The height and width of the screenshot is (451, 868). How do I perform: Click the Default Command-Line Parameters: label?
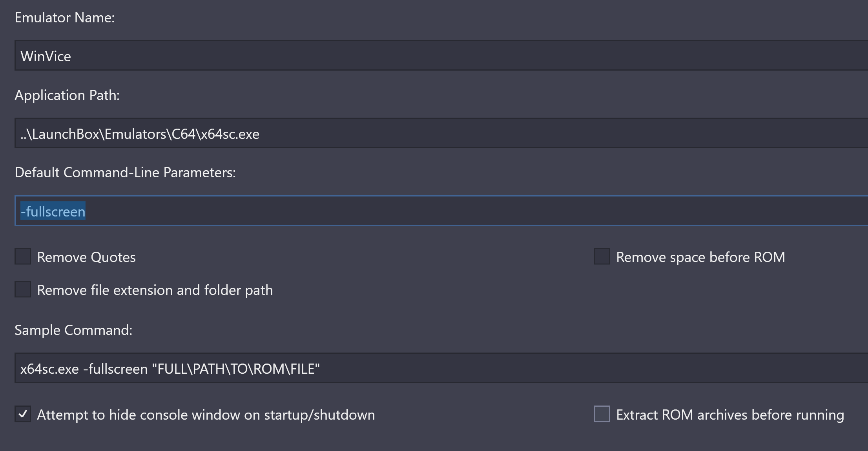point(125,173)
